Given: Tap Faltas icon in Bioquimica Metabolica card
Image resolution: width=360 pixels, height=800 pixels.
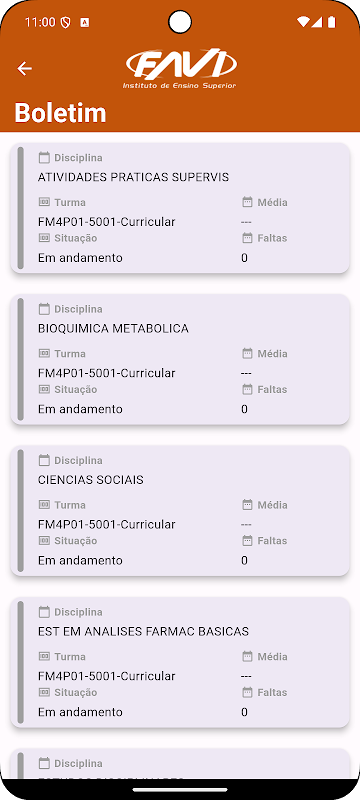Looking at the screenshot, I should tap(247, 390).
